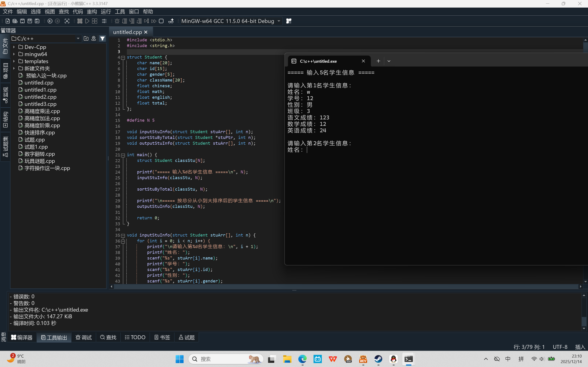
Task: Toggle fold on inputStuInfo function line
Action: [123, 235]
